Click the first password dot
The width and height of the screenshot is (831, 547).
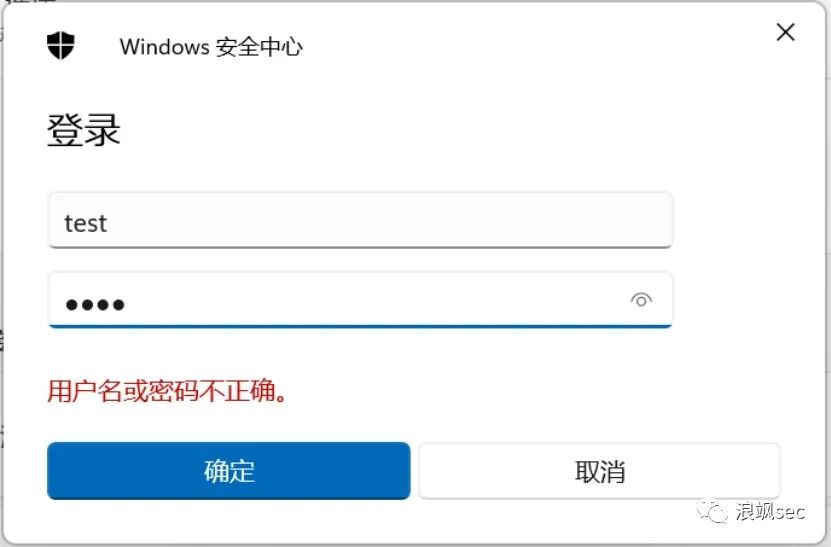point(71,304)
